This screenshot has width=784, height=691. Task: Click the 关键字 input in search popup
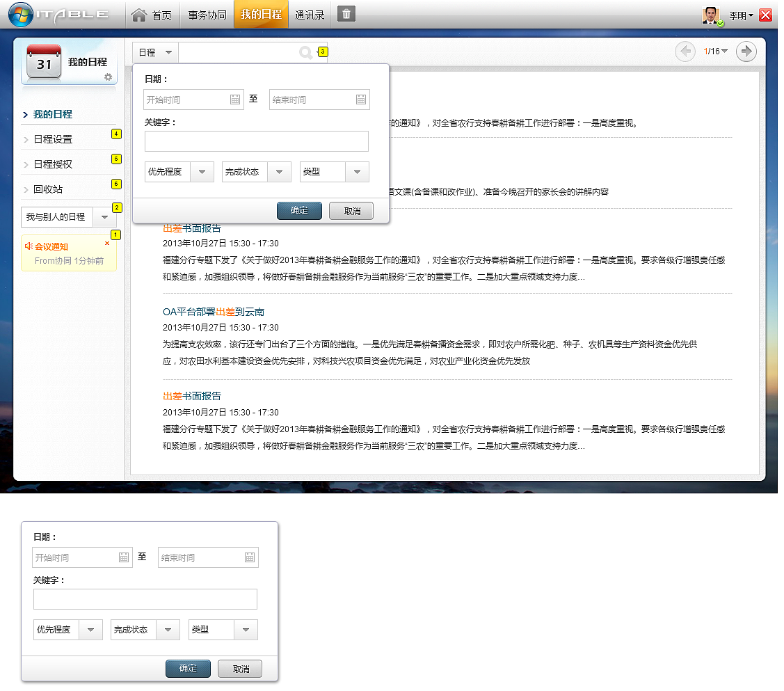(257, 141)
